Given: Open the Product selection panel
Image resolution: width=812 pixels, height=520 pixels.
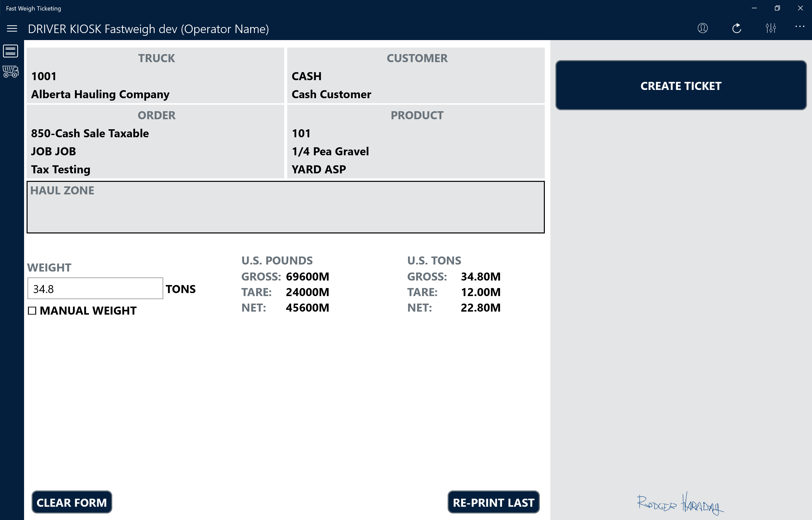Looking at the screenshot, I should click(x=416, y=142).
